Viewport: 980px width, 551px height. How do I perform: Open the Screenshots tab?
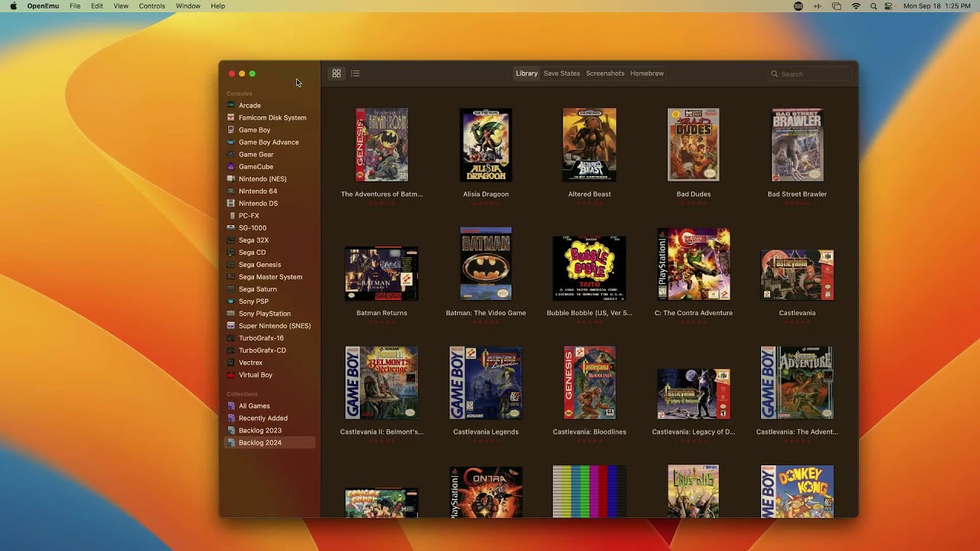(x=605, y=73)
